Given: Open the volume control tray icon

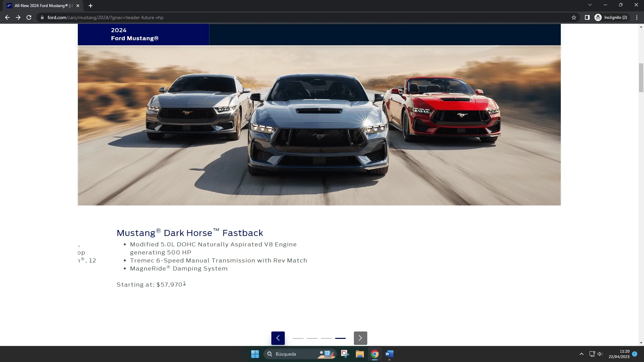Looking at the screenshot, I should click(600, 354).
